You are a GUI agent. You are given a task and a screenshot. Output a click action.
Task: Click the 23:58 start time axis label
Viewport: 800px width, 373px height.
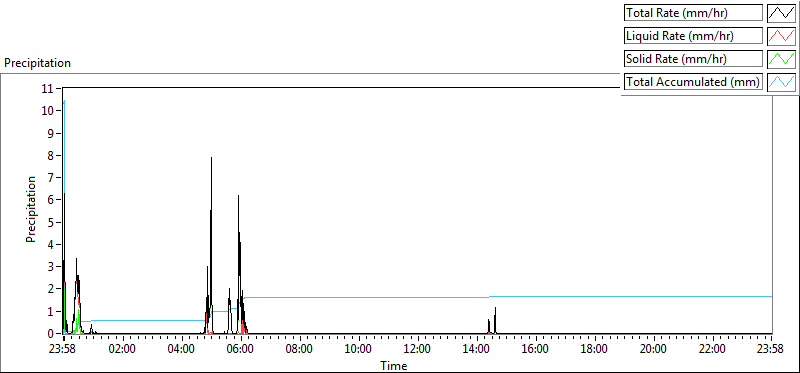click(64, 349)
